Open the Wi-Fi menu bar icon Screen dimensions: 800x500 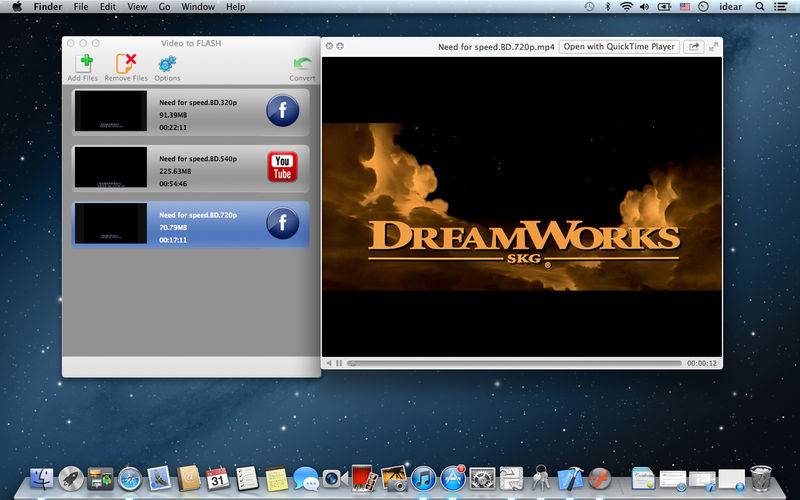pos(627,7)
